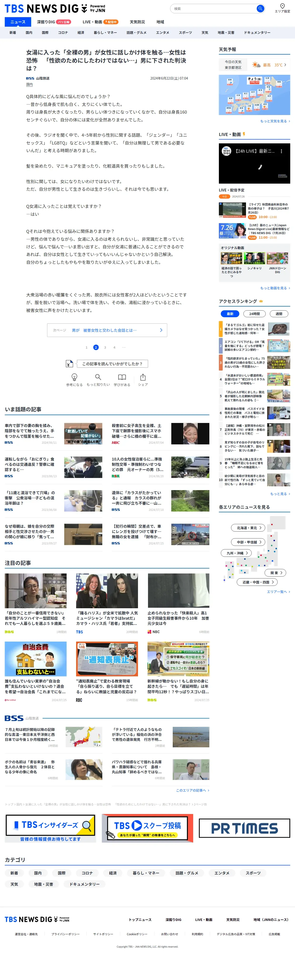This screenshot has width=295, height=980.
Task: Open footer お問い合わせ link
Action: pos(170,934)
